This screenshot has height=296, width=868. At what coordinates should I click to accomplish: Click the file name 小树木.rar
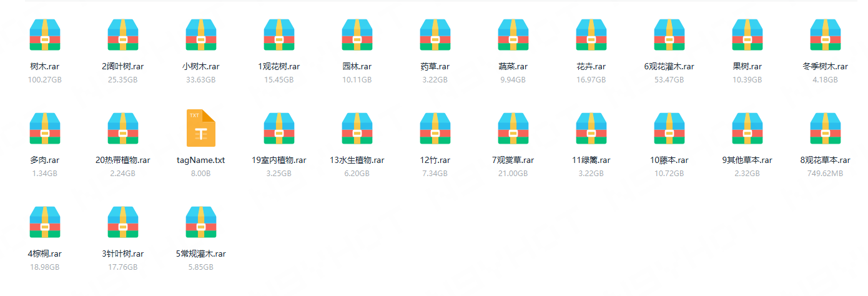point(201,67)
